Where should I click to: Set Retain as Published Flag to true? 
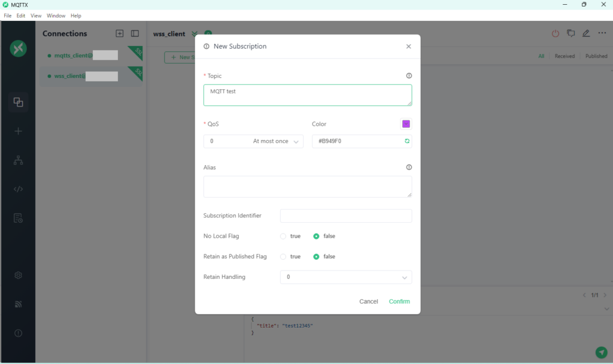(x=283, y=257)
